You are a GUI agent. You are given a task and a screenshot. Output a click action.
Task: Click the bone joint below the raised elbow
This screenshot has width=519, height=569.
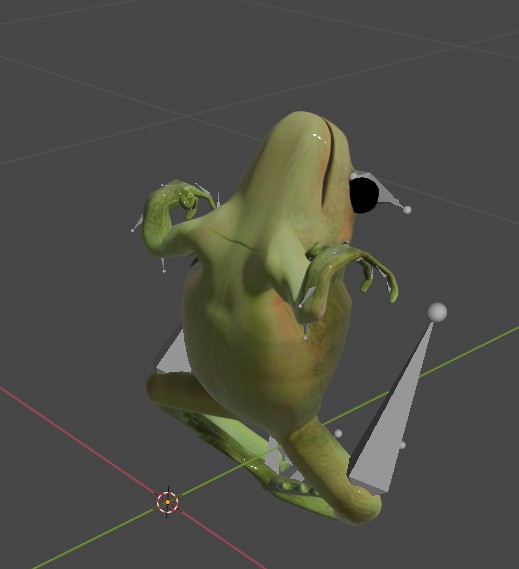164,271
